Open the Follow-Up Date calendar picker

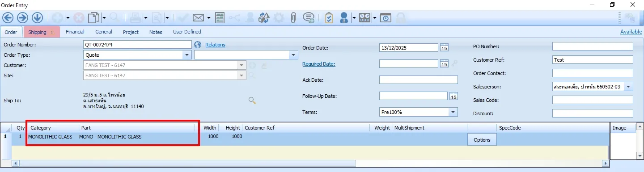pos(453,96)
